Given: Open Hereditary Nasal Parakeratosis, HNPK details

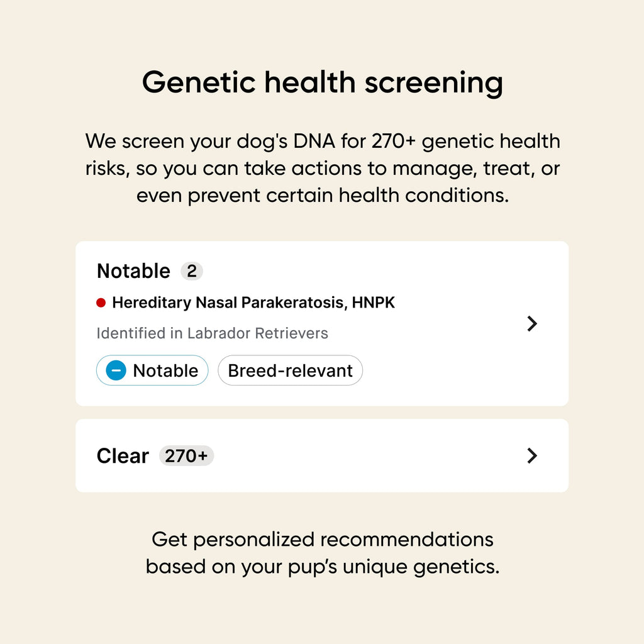Looking at the screenshot, I should click(x=253, y=303).
